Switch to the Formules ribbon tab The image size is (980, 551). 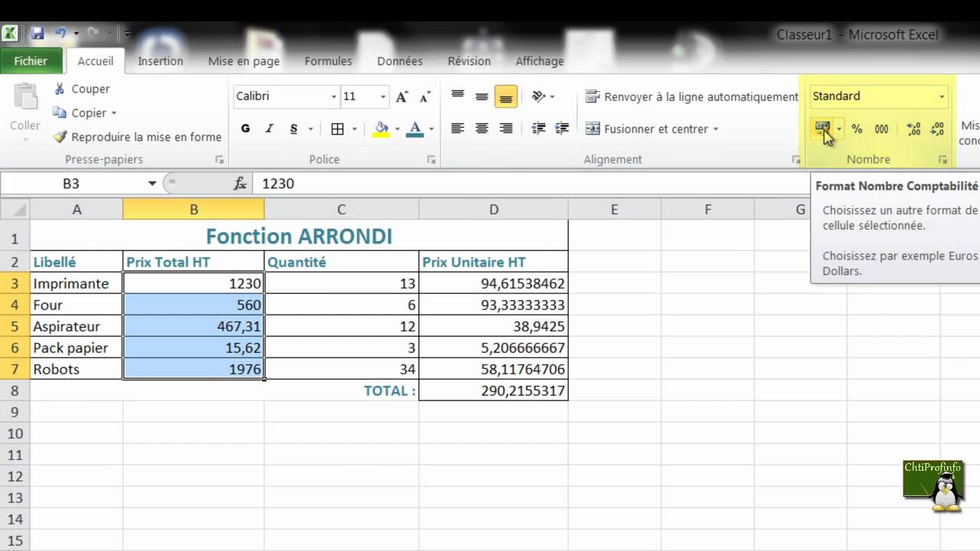(x=328, y=61)
